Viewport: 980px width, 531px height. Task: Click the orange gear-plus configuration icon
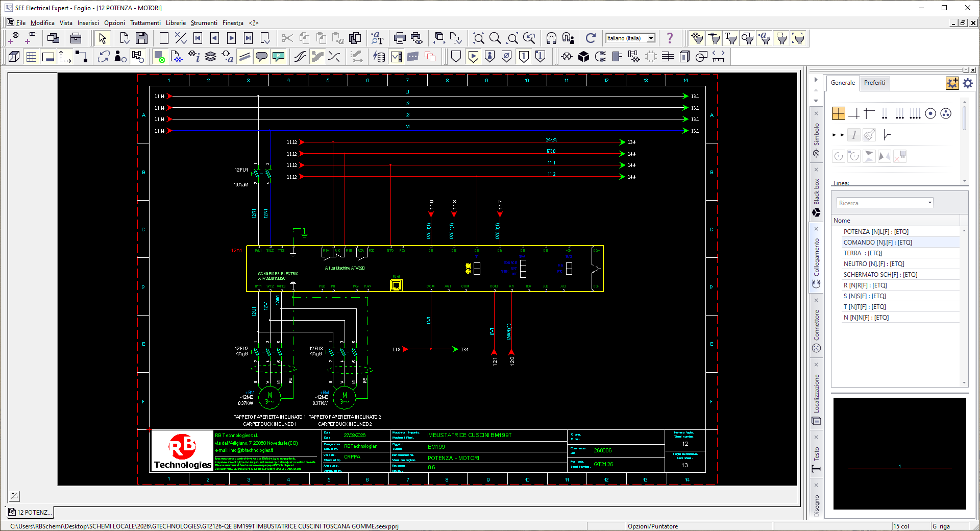click(952, 83)
